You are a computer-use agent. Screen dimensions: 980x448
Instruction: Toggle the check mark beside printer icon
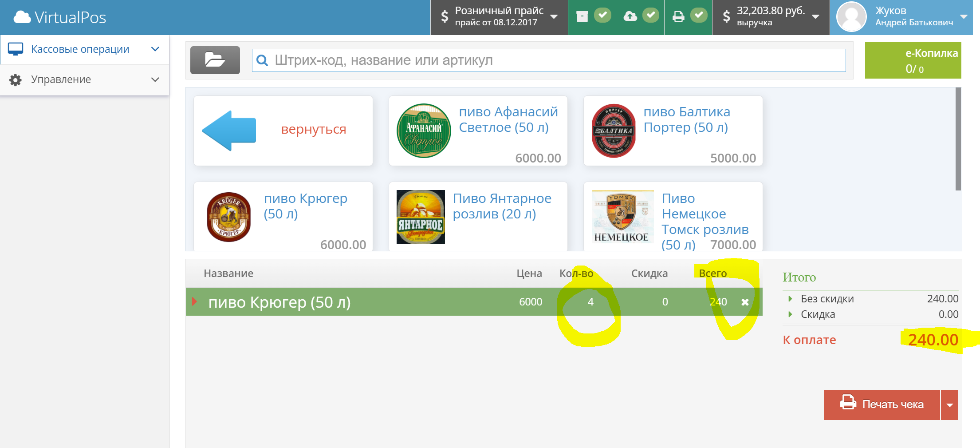(x=699, y=16)
